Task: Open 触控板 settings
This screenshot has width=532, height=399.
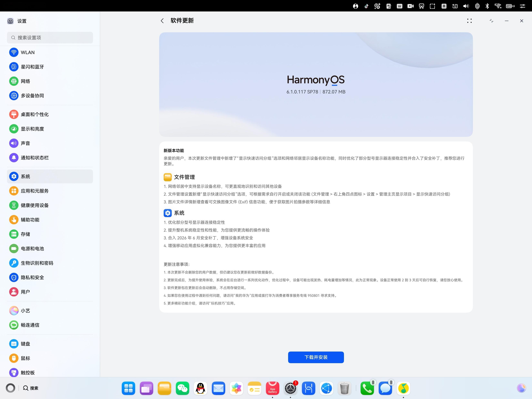Action: 50,372
